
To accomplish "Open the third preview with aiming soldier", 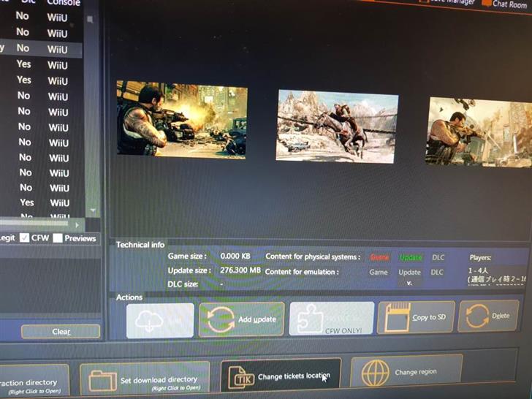I will (x=479, y=132).
